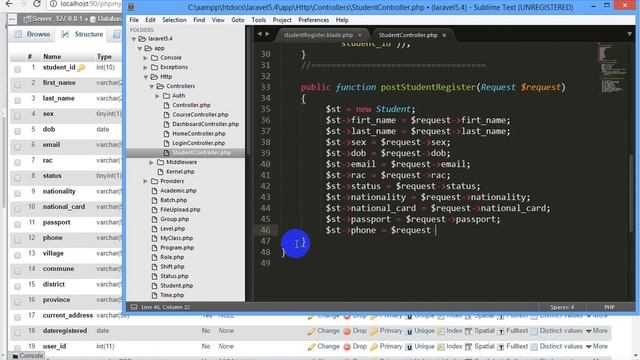Screen dimensions: 640x360
Task: Expand the Exceptions folder
Action: click(x=146, y=67)
